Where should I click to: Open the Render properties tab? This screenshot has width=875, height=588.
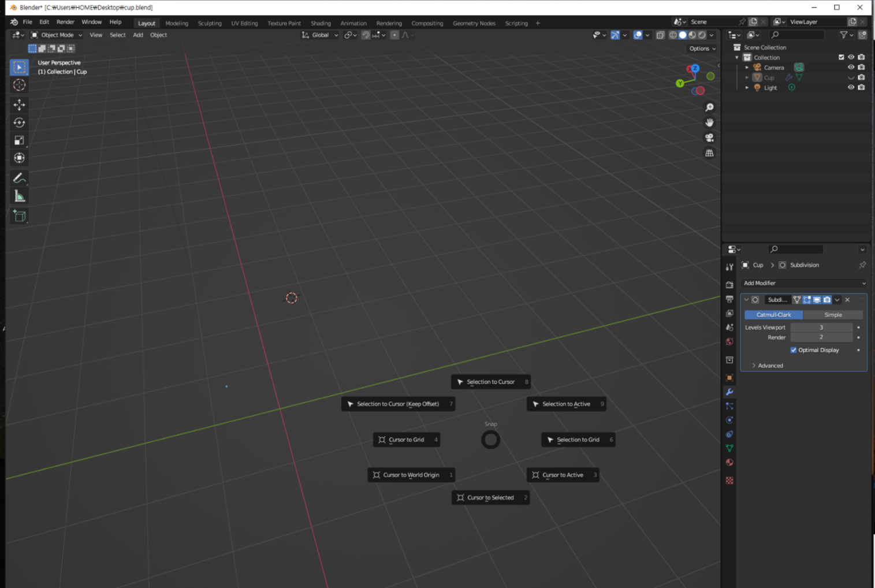pos(729,285)
